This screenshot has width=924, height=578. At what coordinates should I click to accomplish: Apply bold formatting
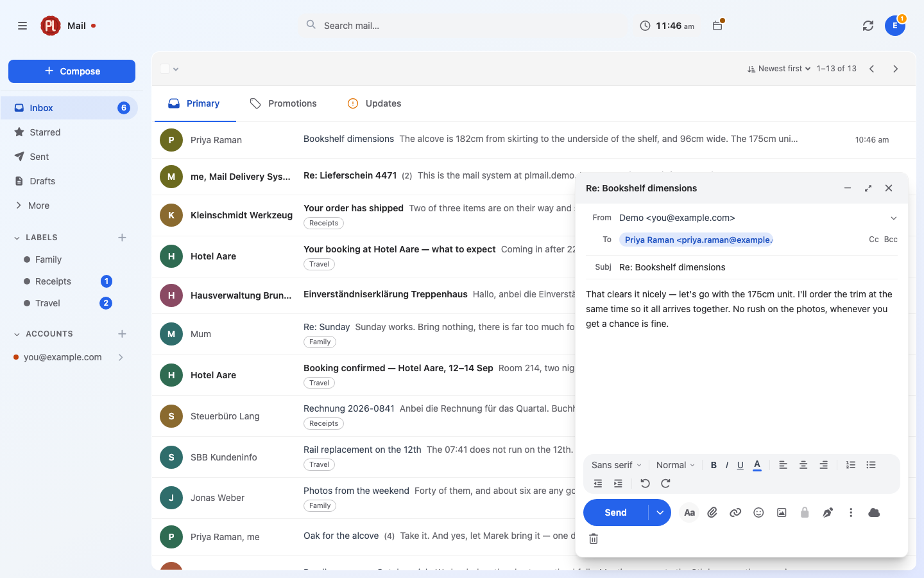point(714,465)
